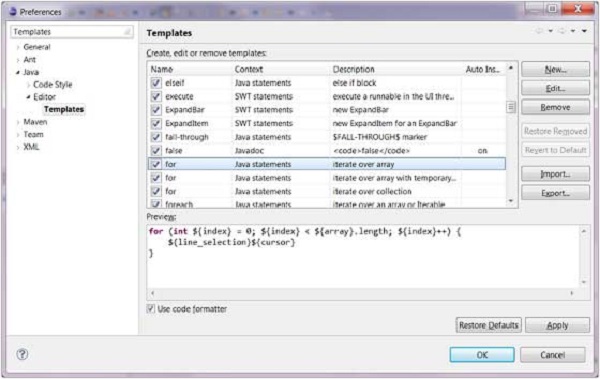Select the '$FALL-THROUGH$ marker' description cell
The height and width of the screenshot is (379, 600).
pyautogui.click(x=380, y=137)
